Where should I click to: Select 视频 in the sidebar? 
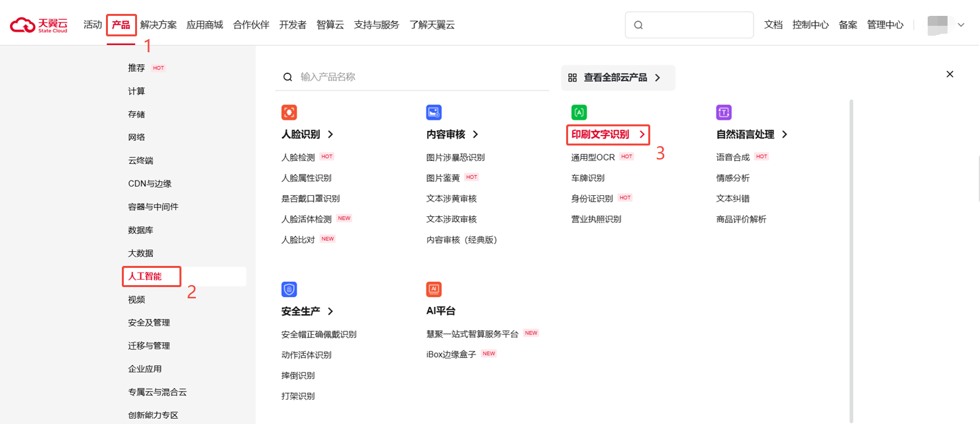(x=136, y=300)
